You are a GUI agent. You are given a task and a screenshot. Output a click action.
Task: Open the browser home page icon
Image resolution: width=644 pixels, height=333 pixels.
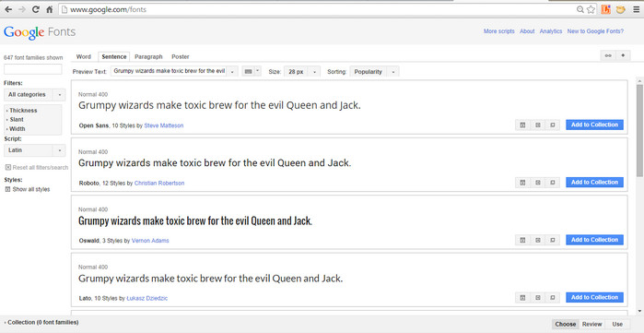tap(49, 9)
